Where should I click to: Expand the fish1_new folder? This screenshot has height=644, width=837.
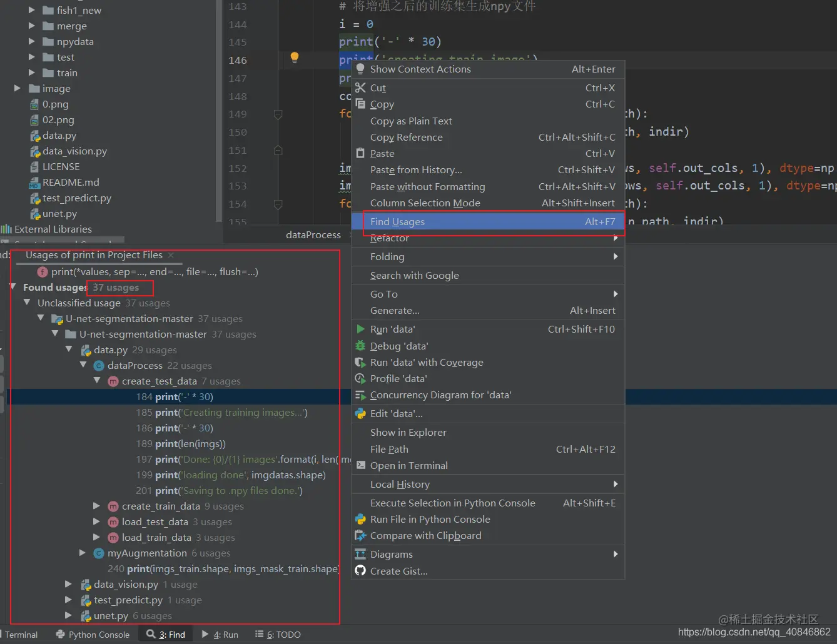(x=32, y=10)
